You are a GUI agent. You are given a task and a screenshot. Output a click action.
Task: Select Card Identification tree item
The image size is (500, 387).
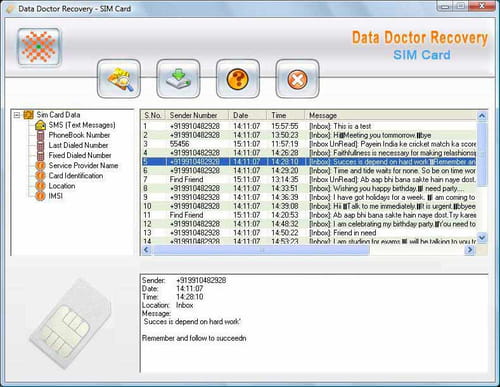click(76, 176)
